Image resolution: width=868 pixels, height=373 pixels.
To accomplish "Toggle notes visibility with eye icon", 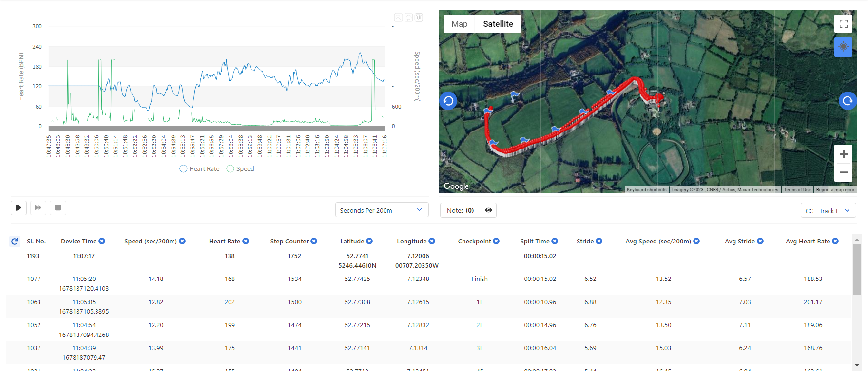I will pyautogui.click(x=488, y=210).
